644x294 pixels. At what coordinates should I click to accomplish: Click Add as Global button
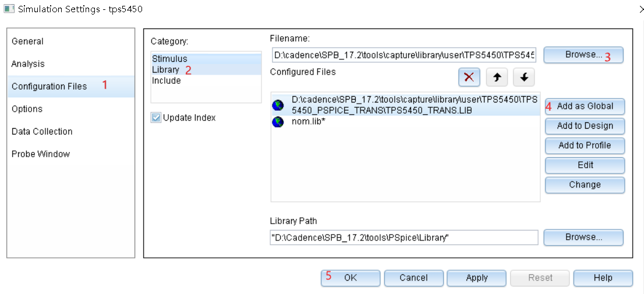click(x=585, y=107)
